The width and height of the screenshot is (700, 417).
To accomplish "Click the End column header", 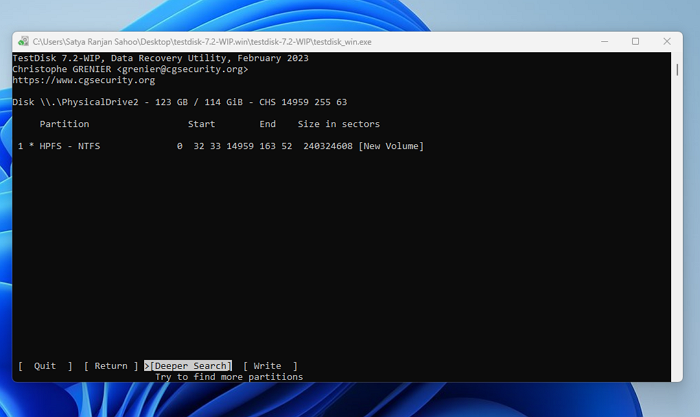I will click(x=267, y=124).
